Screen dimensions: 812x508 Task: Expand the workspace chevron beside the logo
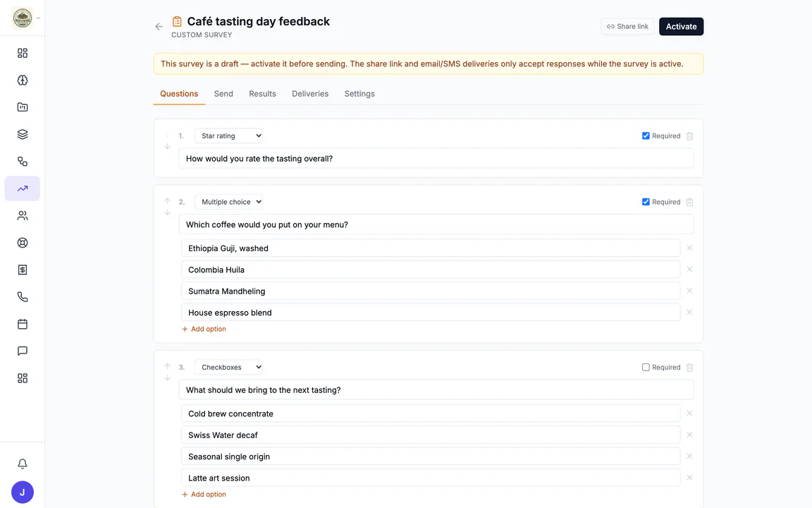point(38,18)
